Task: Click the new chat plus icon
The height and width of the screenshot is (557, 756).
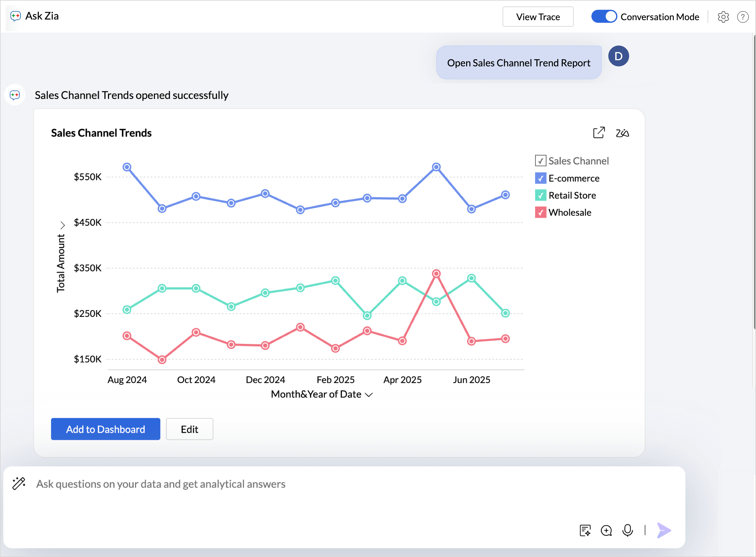Action: click(606, 530)
